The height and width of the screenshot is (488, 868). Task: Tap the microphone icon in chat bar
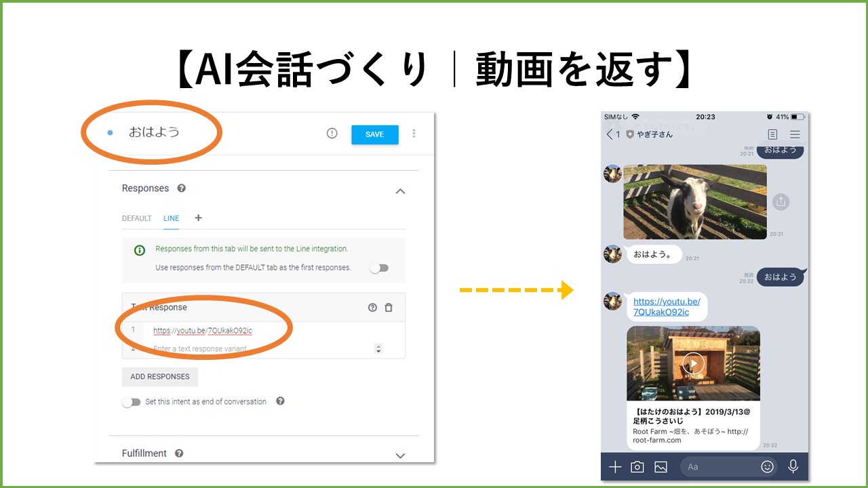[x=792, y=466]
